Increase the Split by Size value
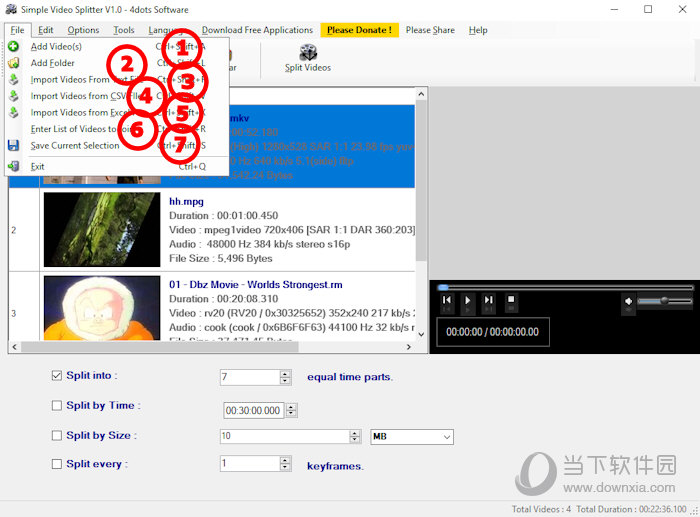Viewport: 700px width, 517px height. pos(355,433)
